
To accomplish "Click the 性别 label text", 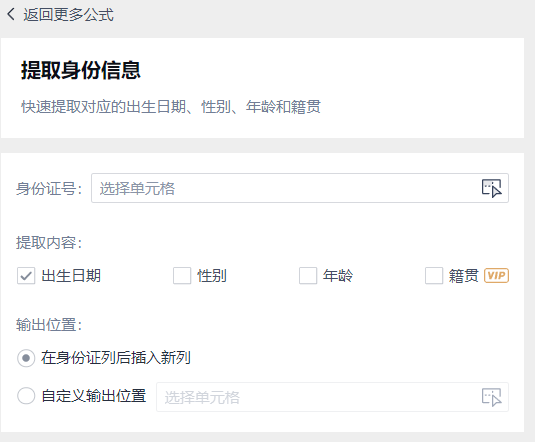I will (212, 276).
